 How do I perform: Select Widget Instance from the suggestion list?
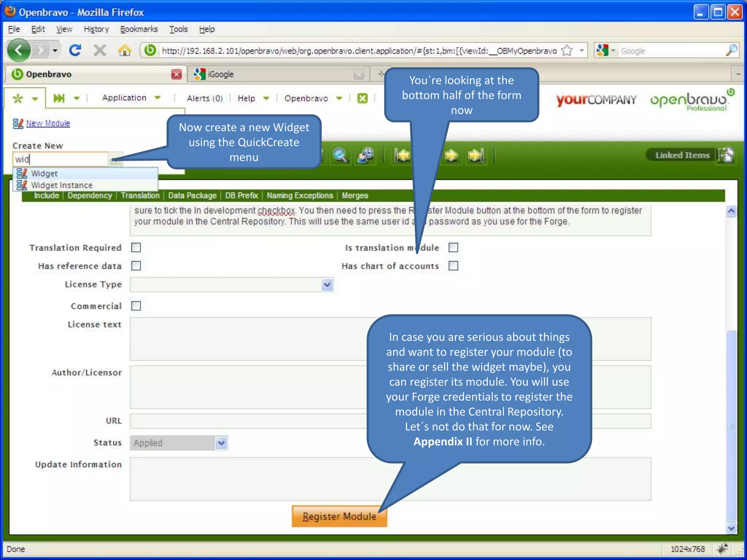click(x=86, y=185)
